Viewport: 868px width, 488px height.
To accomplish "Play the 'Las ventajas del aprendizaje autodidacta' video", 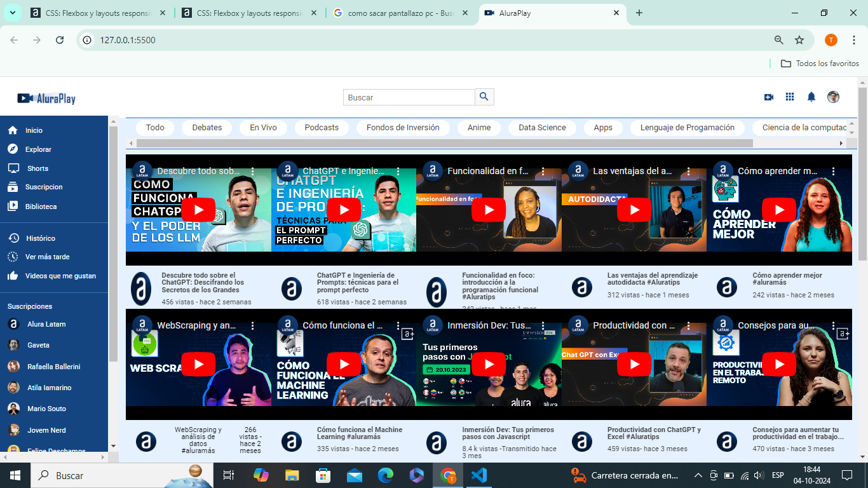I will tap(634, 210).
